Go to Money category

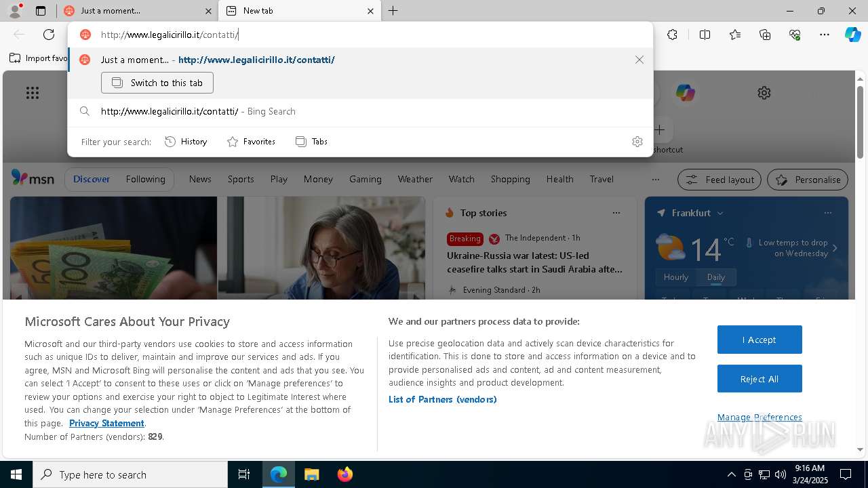[318, 179]
